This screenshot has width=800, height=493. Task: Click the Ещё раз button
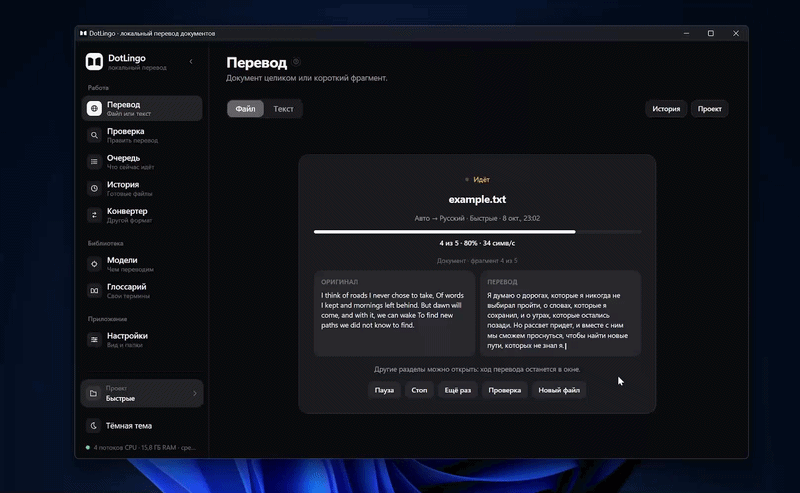(x=458, y=390)
